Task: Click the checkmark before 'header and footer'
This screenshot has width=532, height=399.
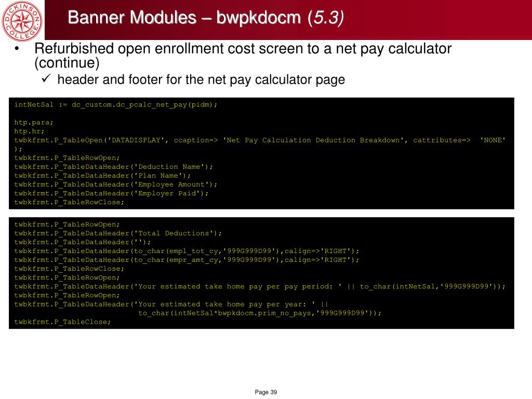Action: tap(46, 79)
